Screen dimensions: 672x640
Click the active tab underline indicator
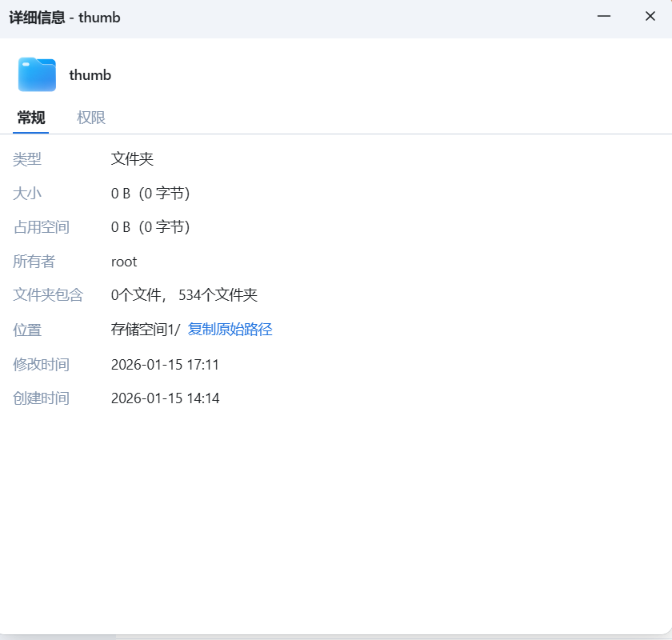click(30, 133)
